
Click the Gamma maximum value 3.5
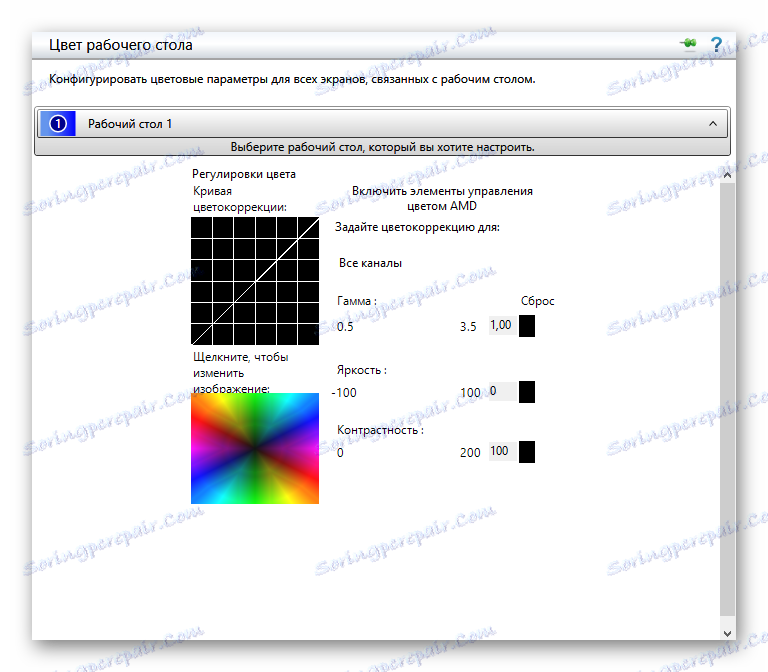[468, 327]
